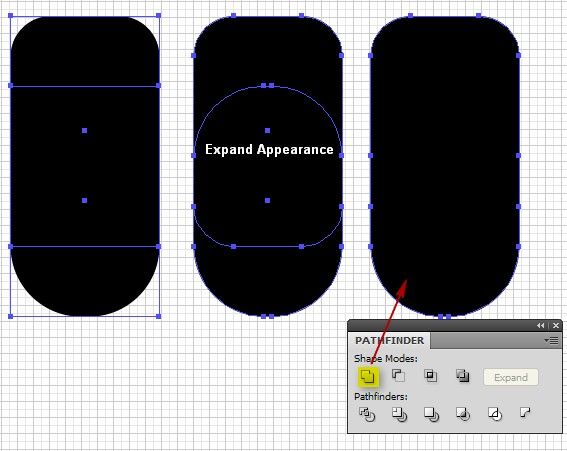Click the Outline pathfinder icon

coord(495,414)
